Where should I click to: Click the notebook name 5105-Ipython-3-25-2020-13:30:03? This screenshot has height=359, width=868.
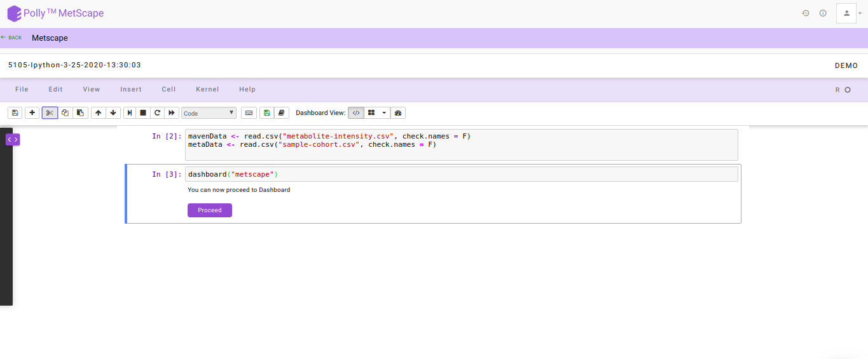tap(74, 65)
